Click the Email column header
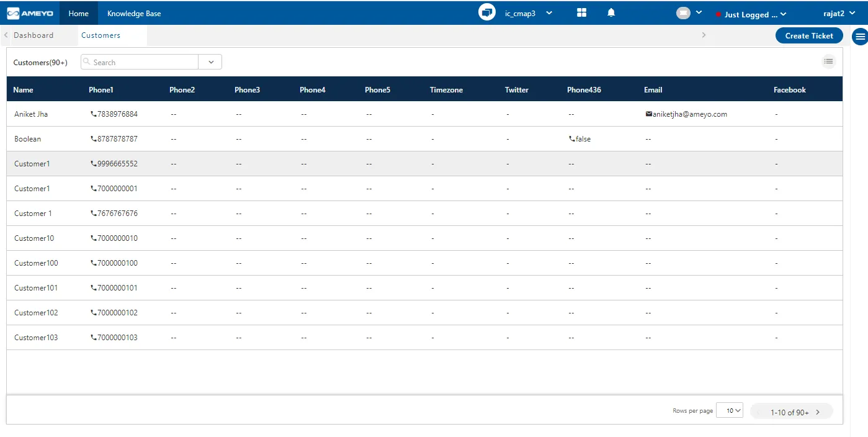 653,90
